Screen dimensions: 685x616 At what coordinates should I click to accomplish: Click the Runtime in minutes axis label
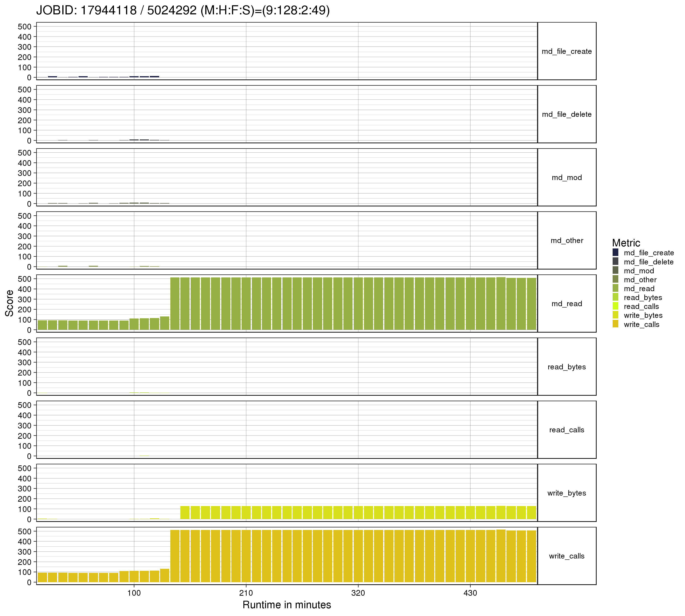coord(287,605)
